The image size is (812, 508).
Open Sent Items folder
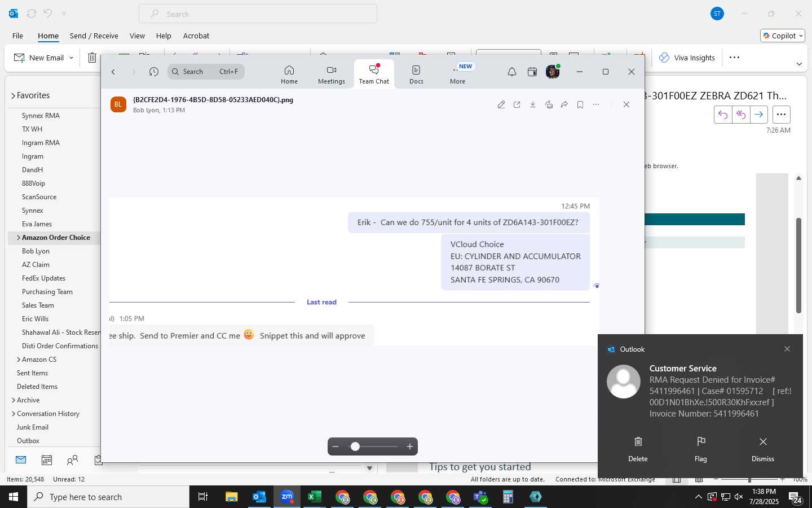32,373
